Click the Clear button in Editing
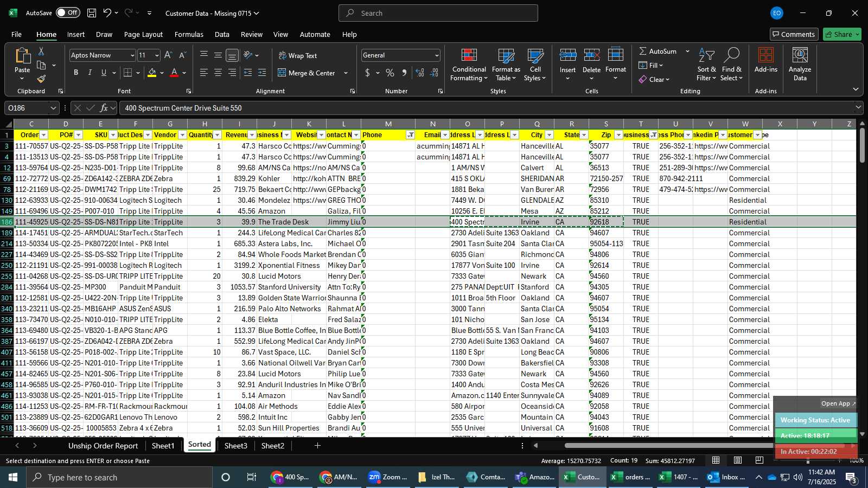868x488 pixels. pyautogui.click(x=654, y=79)
